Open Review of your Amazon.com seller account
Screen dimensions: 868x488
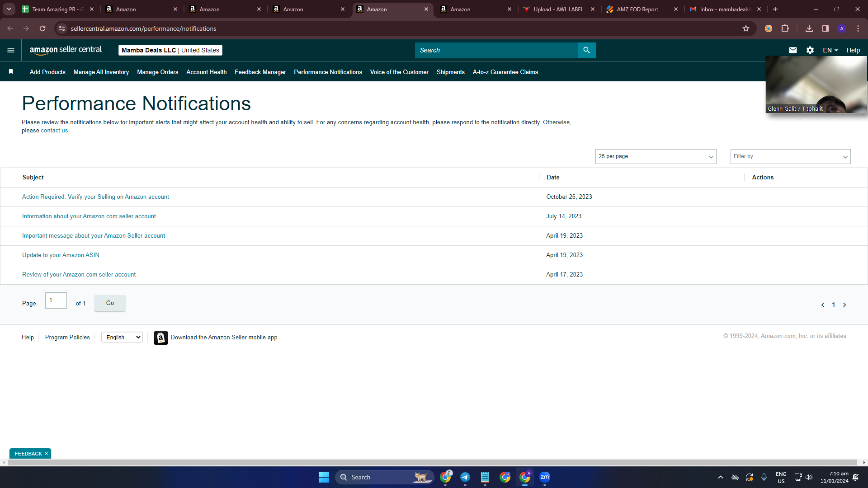[x=79, y=275]
